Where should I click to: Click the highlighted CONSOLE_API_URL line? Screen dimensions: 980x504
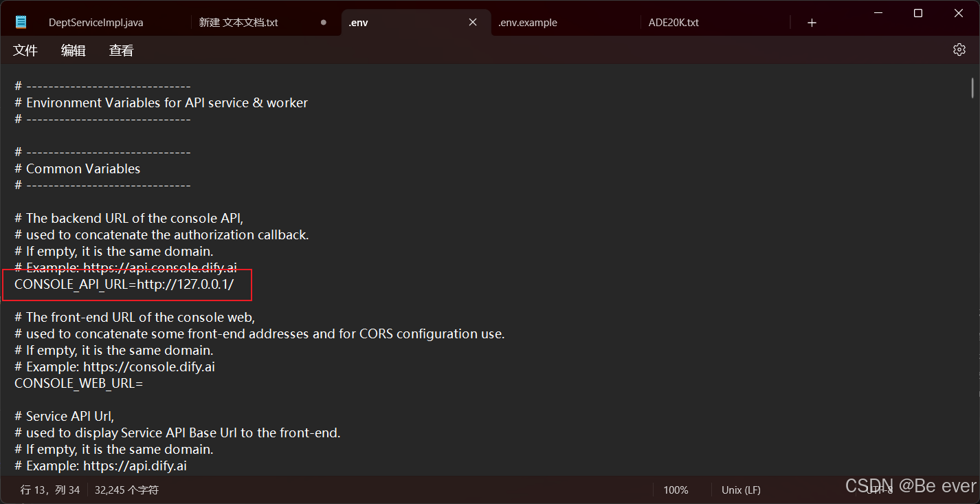(x=124, y=284)
